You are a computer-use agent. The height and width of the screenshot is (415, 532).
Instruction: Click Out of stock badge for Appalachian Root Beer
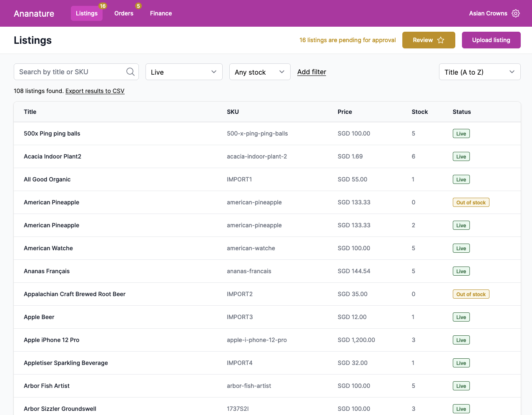pos(471,294)
